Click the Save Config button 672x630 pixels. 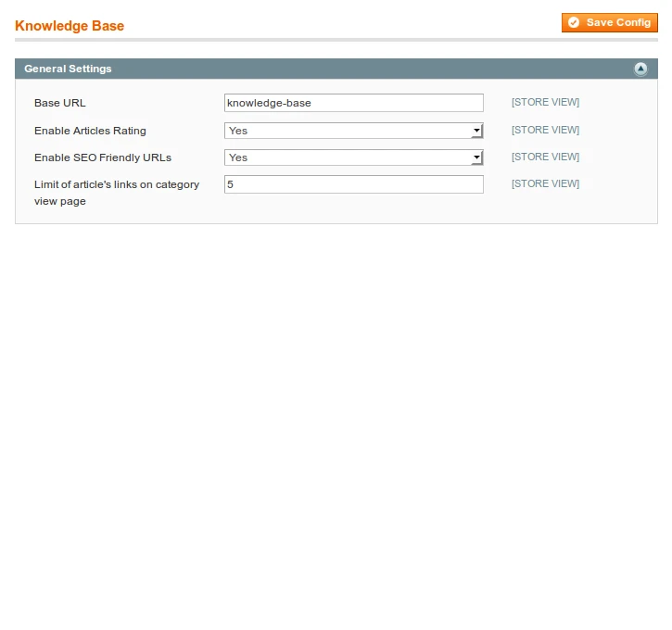point(609,22)
